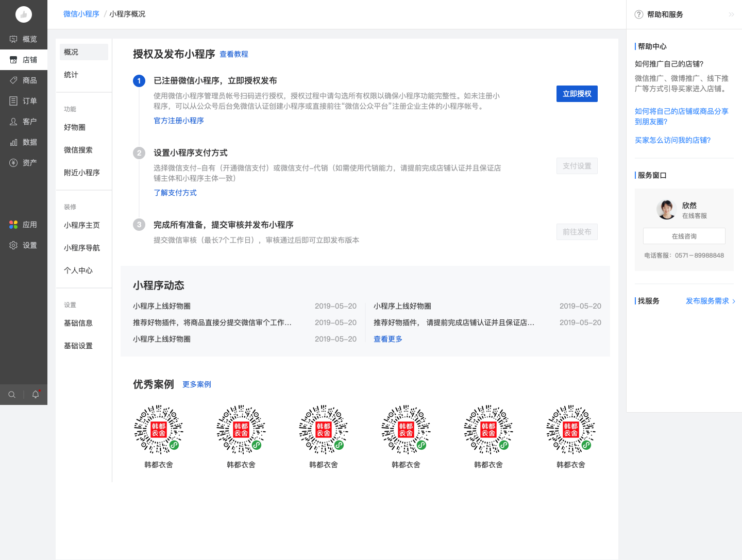Select the 概况 menu item
This screenshot has width=742, height=560.
tap(84, 52)
